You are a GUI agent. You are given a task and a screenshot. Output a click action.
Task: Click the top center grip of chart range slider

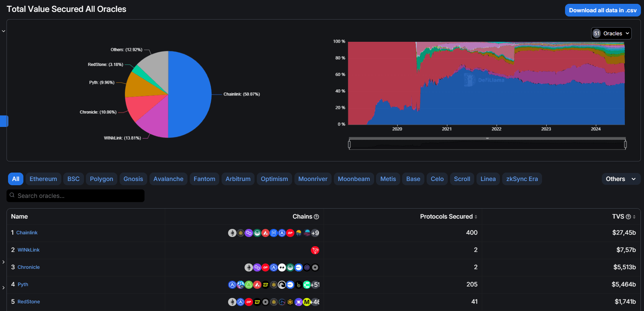pyautogui.click(x=487, y=138)
